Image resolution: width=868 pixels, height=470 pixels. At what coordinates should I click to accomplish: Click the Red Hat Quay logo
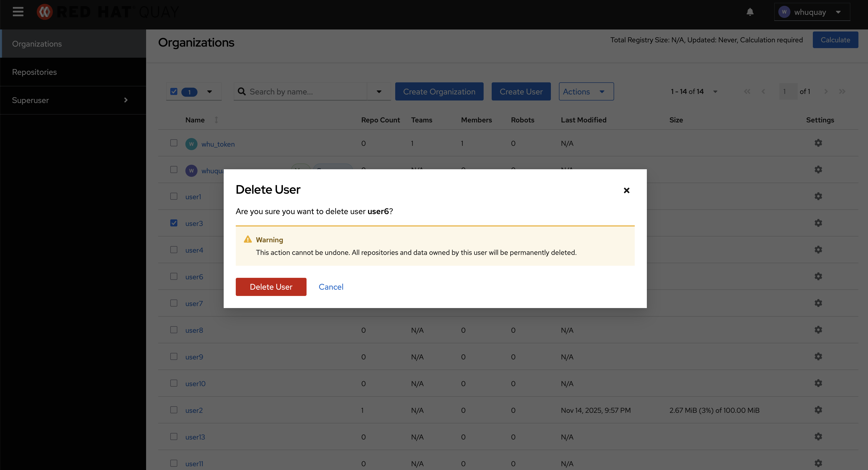tap(108, 12)
